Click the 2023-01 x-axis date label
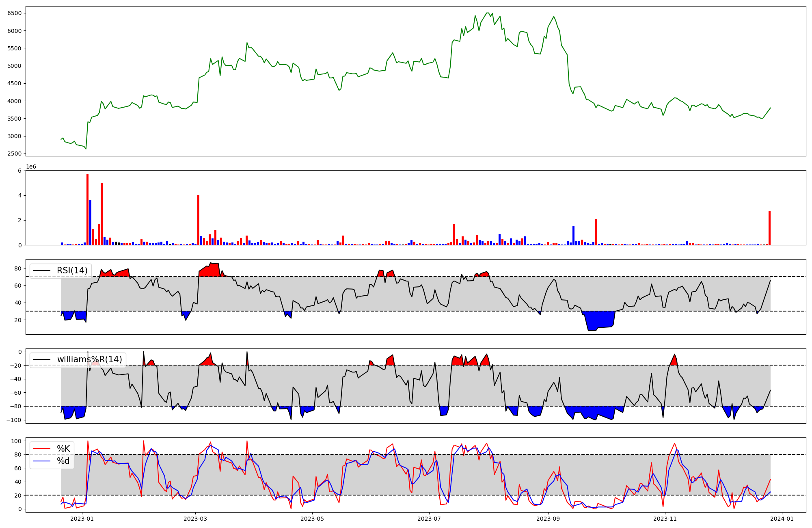 pos(82,519)
